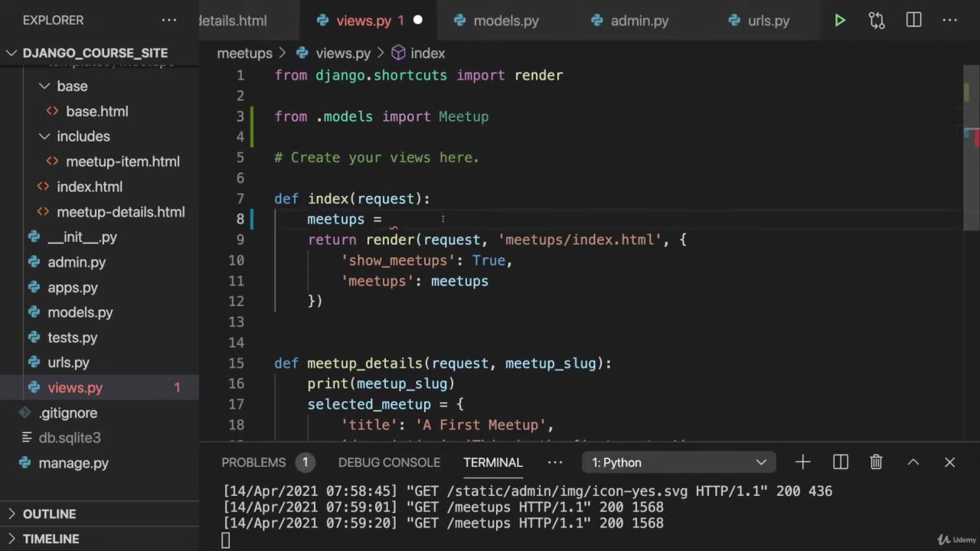This screenshot has width=980, height=551.
Task: Create a new terminal with plus icon
Action: [x=802, y=462]
